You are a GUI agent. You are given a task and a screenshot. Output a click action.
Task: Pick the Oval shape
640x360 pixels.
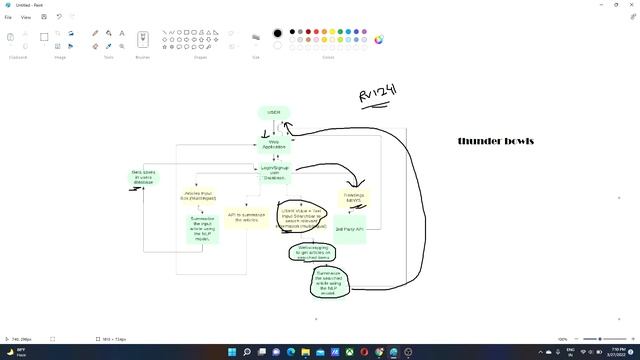pos(179,32)
